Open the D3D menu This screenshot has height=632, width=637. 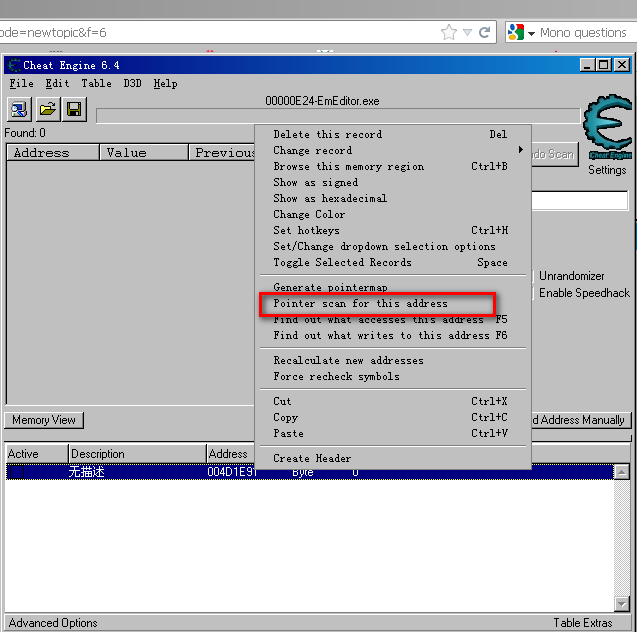click(x=132, y=83)
